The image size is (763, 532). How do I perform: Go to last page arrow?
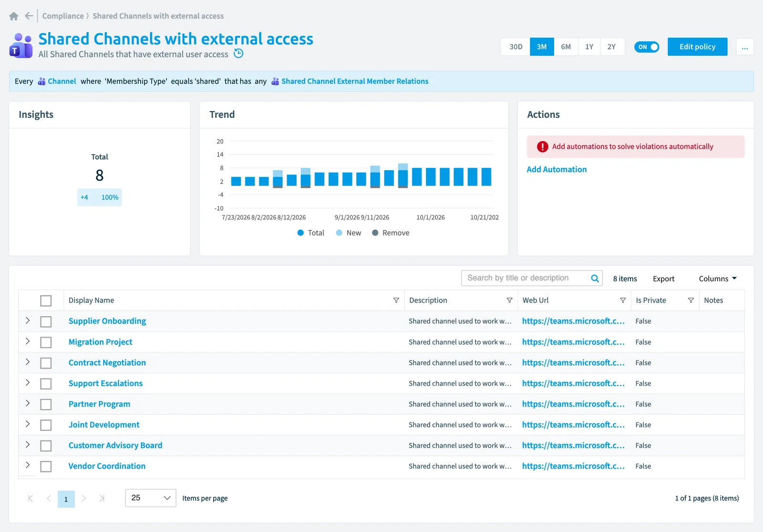pyautogui.click(x=102, y=498)
